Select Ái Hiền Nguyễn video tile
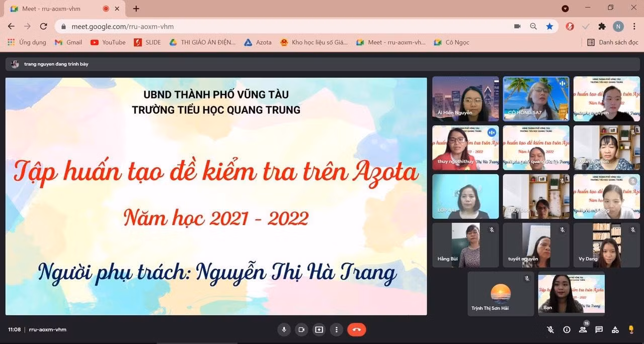Image resolution: width=644 pixels, height=344 pixels. point(466,99)
